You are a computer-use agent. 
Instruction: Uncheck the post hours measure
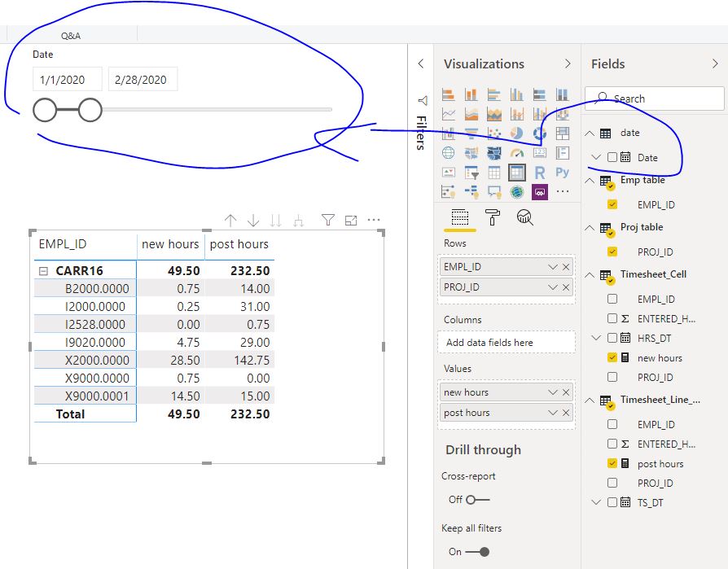coord(612,463)
